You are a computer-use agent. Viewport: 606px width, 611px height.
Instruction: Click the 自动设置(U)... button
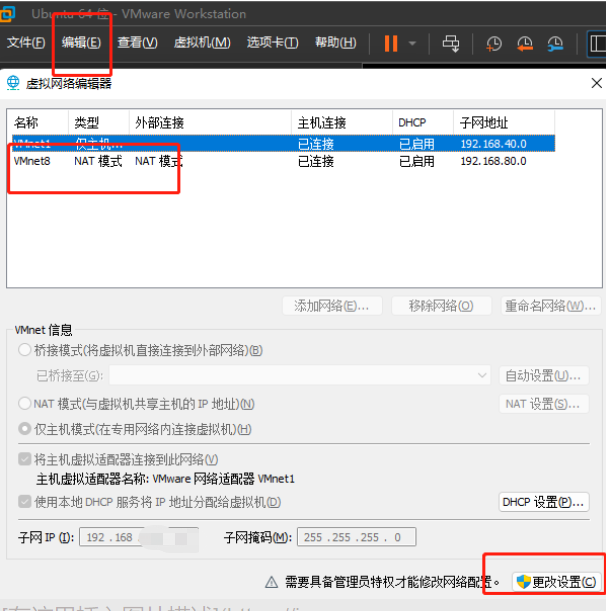(544, 376)
